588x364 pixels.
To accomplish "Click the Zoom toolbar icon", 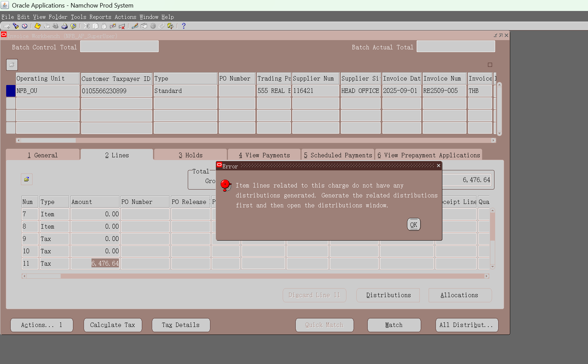I will (144, 26).
